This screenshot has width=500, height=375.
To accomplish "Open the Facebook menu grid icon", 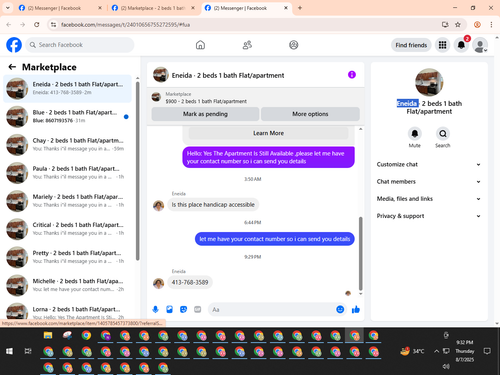I will (x=442, y=45).
